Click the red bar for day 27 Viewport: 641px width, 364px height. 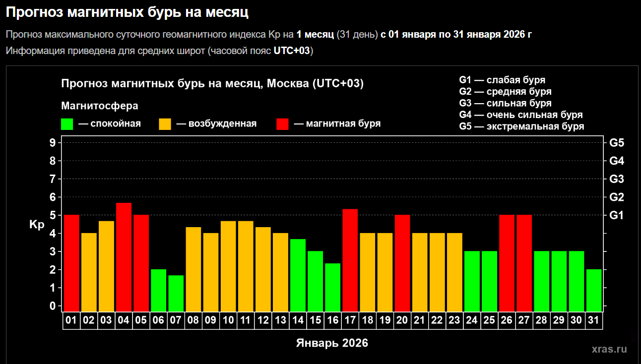[524, 263]
